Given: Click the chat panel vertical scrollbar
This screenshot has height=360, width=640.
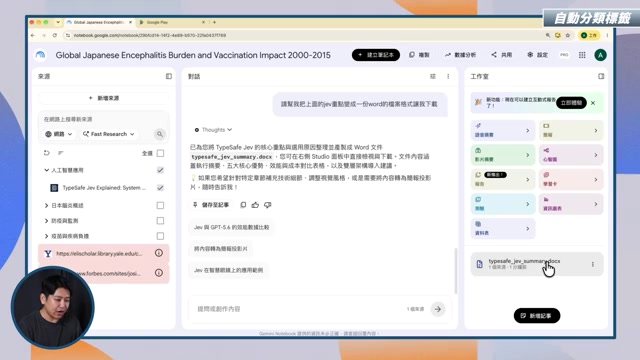Looking at the screenshot, I should pyautogui.click(x=456, y=270).
